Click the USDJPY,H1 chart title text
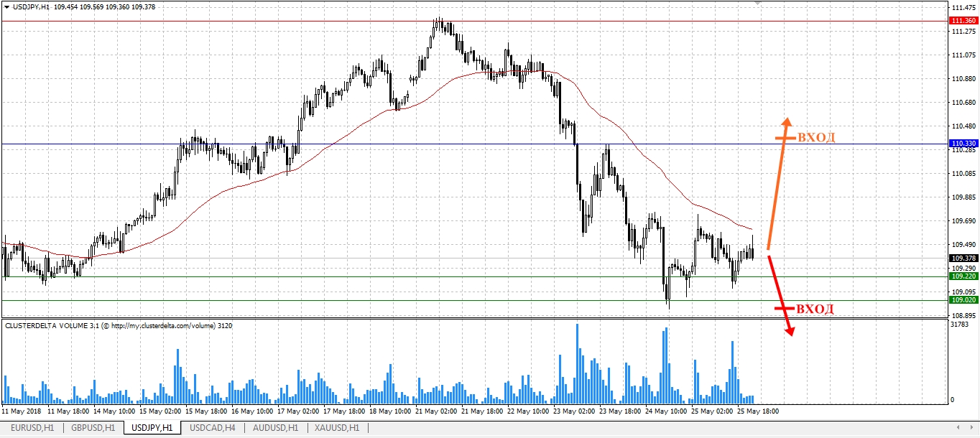 [x=32, y=6]
